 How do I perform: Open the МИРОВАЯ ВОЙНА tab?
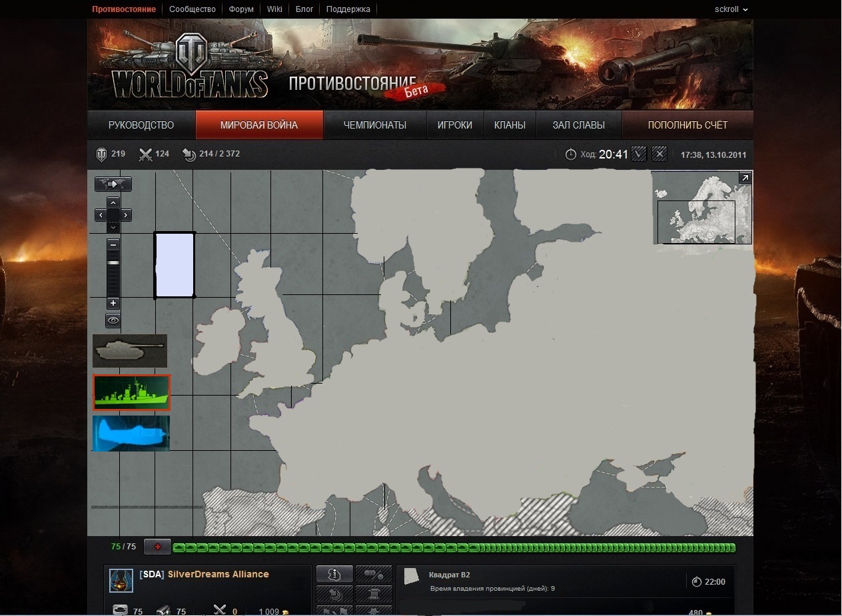pos(259,125)
